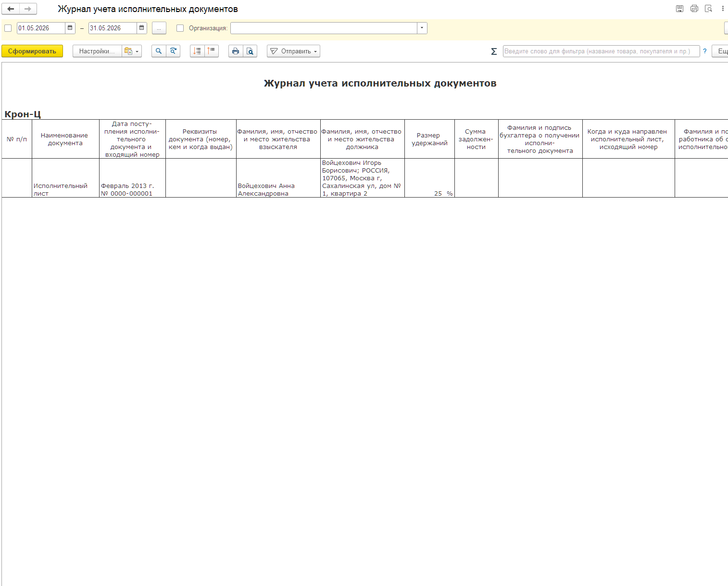Collapse all groups icon

click(x=212, y=51)
